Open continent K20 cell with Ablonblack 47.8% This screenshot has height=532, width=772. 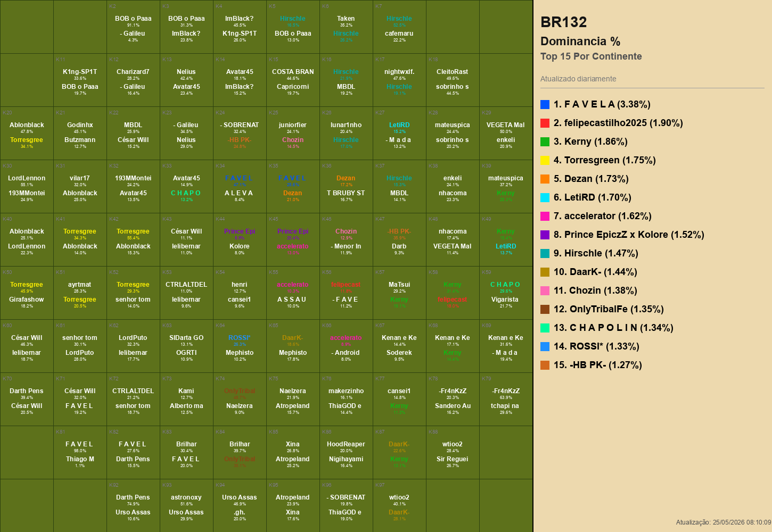pos(27,133)
